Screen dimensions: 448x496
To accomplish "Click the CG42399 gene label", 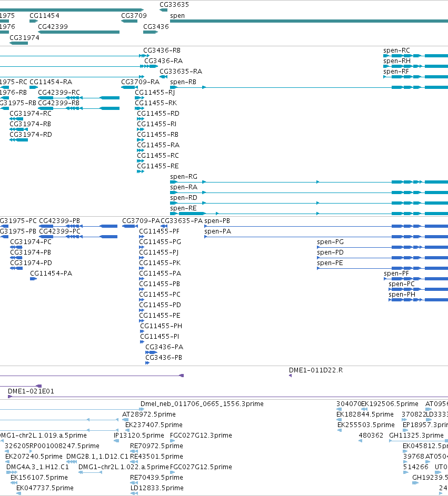I will pos(53,27).
